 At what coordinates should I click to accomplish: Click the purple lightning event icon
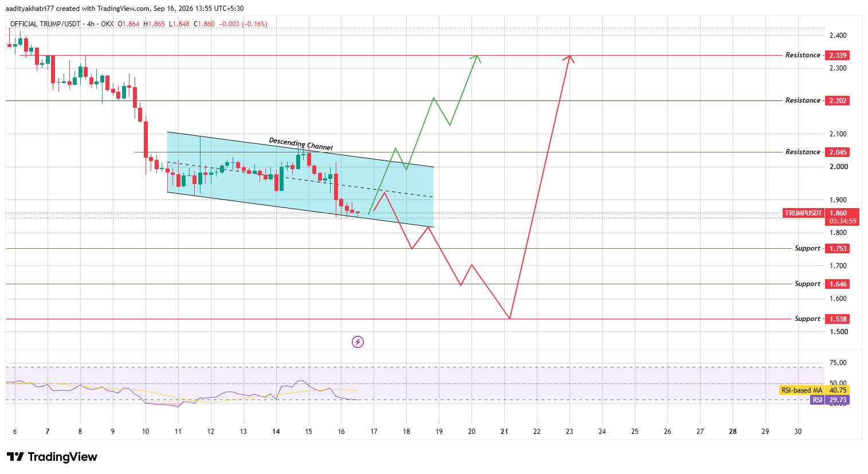pyautogui.click(x=358, y=342)
